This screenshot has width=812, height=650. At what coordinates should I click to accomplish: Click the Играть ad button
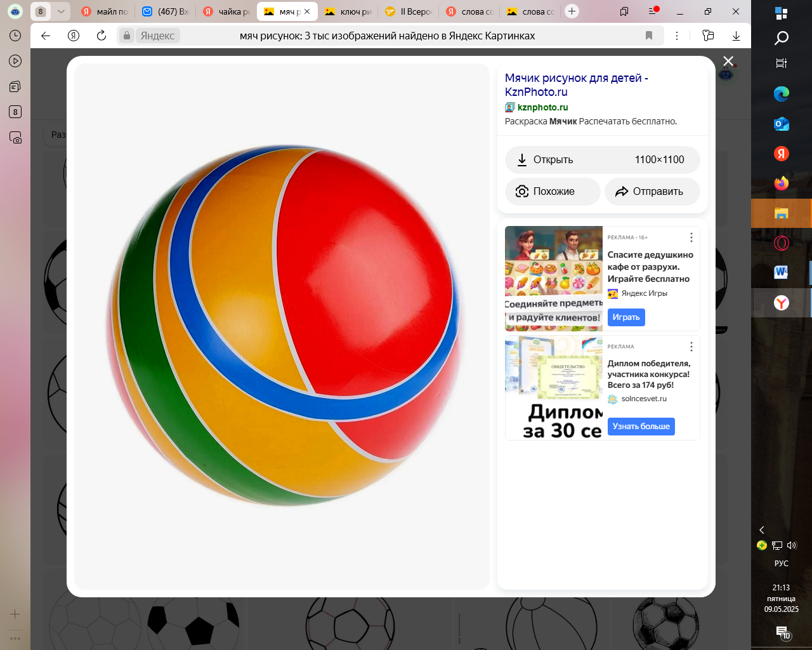pos(626,317)
